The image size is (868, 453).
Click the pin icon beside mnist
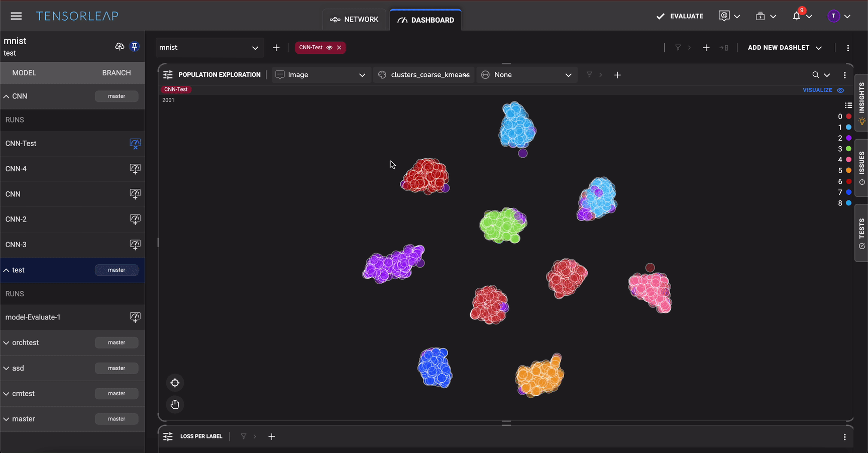(134, 47)
